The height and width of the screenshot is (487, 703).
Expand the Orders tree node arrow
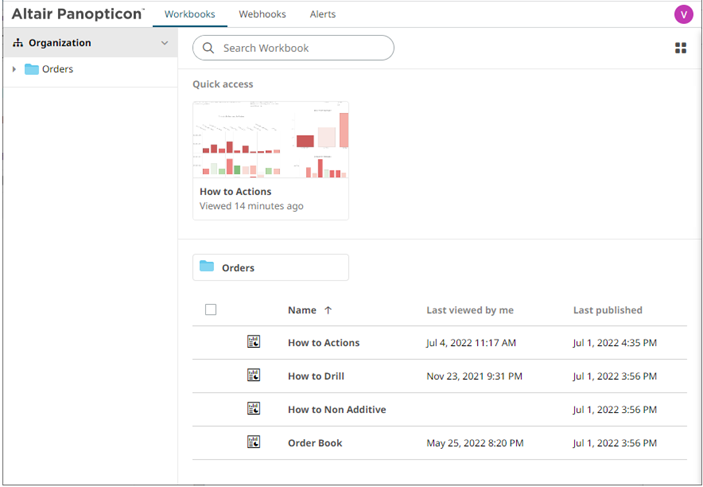click(x=14, y=69)
